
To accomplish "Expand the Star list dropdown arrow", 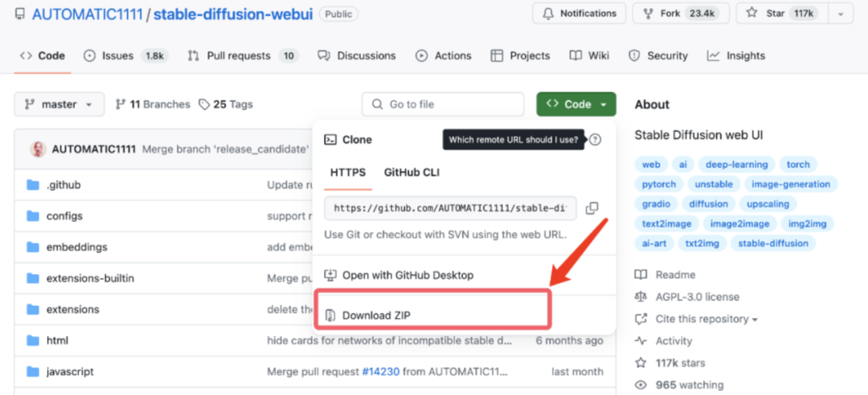I will coord(841,13).
